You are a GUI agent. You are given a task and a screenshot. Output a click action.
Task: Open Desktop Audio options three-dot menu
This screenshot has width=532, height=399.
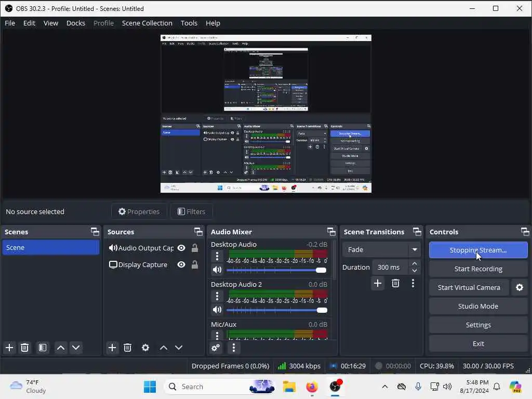pyautogui.click(x=217, y=256)
